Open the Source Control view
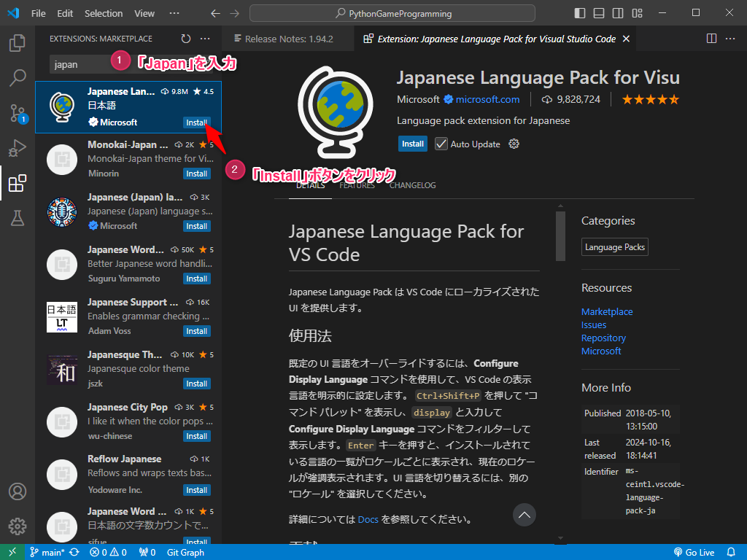Image resolution: width=747 pixels, height=560 pixels. coord(18,113)
